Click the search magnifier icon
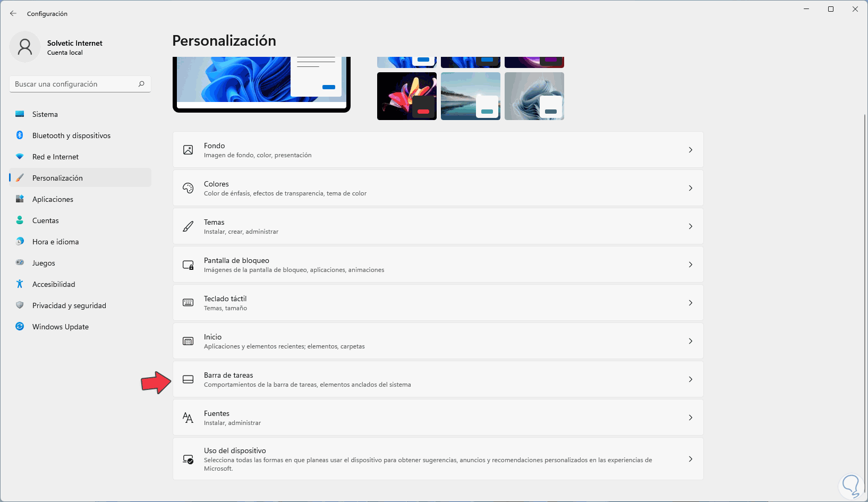 pos(141,84)
